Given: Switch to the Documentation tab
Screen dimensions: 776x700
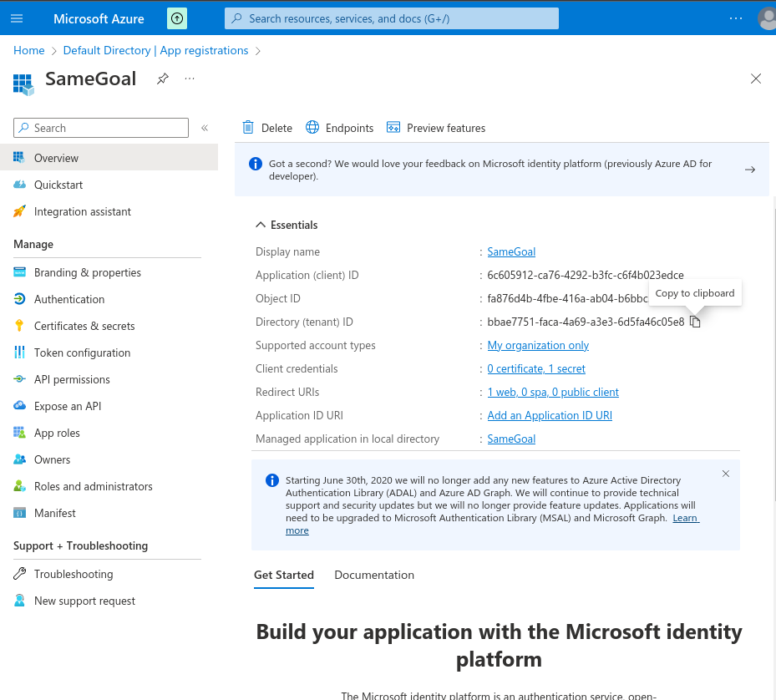Looking at the screenshot, I should click(x=374, y=575).
